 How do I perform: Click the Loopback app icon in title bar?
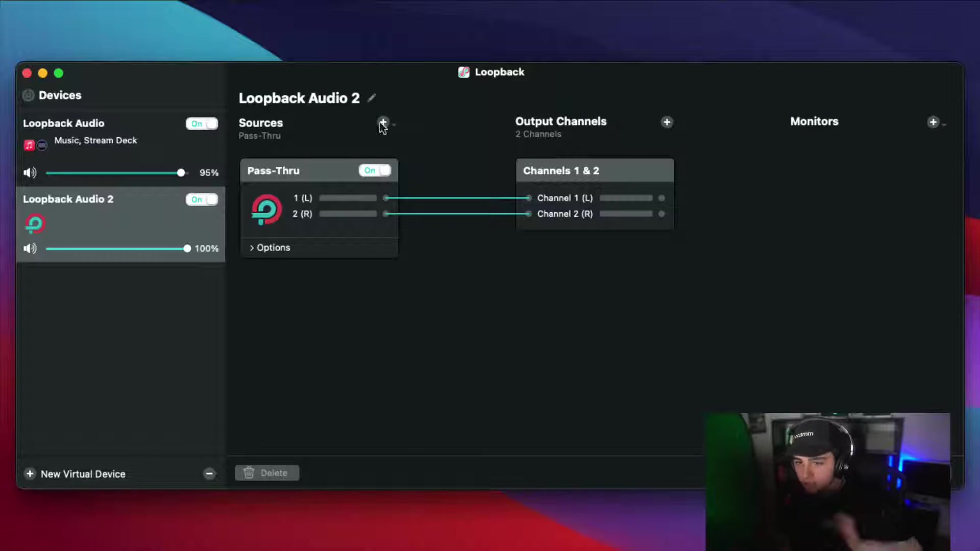(463, 72)
